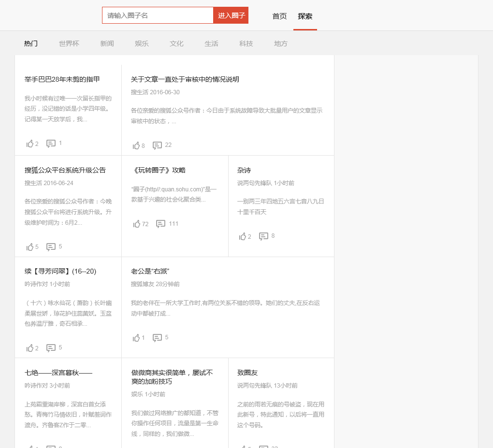Open article 关于文章一直处于审核中的情况说明
493x448 pixels.
coord(185,80)
